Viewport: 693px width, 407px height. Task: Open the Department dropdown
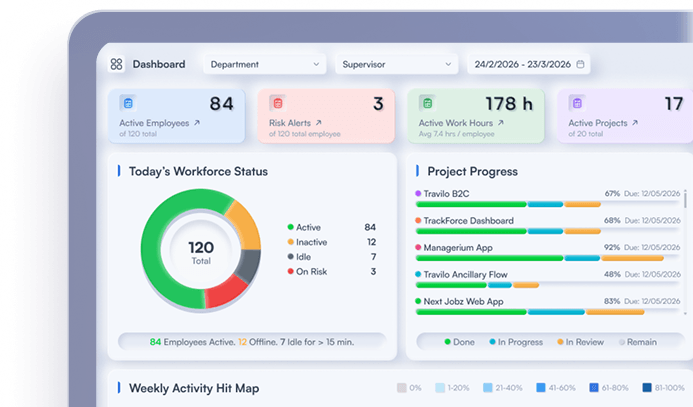tap(265, 64)
